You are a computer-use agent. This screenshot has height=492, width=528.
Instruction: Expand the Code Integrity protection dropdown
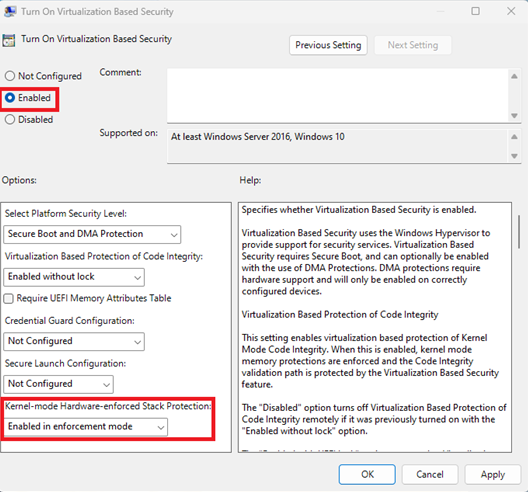(x=74, y=277)
